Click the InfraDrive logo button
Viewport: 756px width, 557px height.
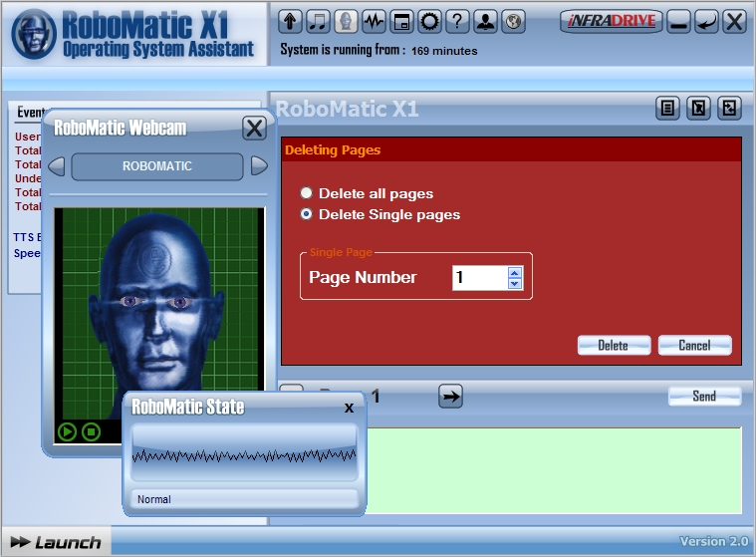click(x=611, y=21)
